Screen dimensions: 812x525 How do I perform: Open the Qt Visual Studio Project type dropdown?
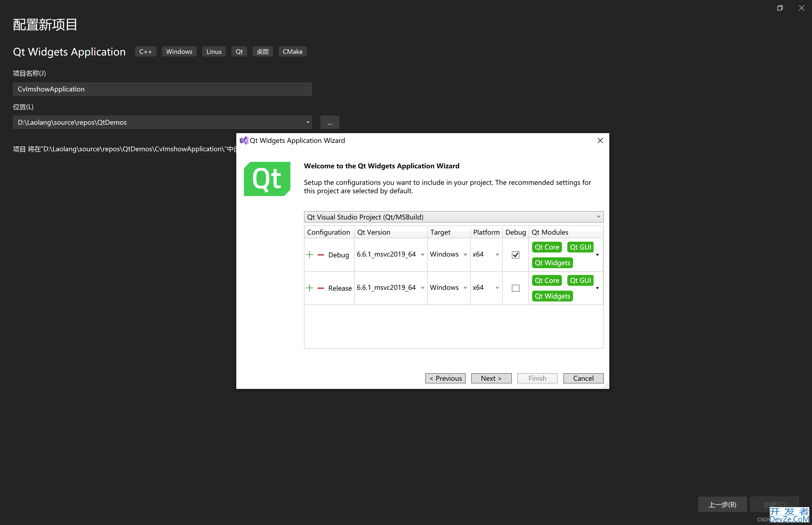453,217
